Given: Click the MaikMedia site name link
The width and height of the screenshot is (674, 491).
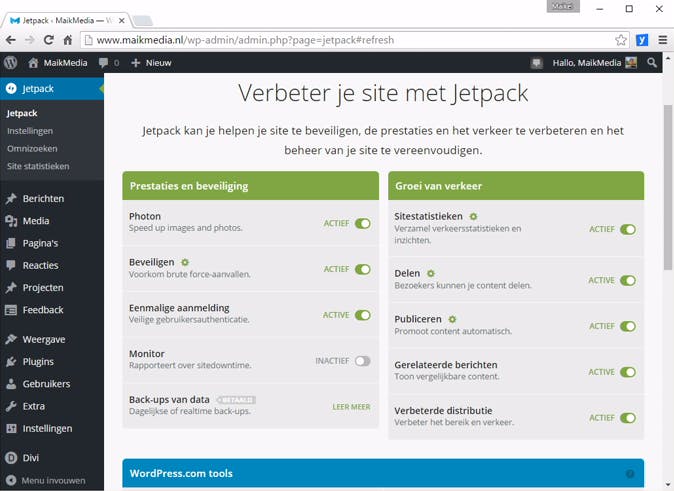Looking at the screenshot, I should [65, 63].
